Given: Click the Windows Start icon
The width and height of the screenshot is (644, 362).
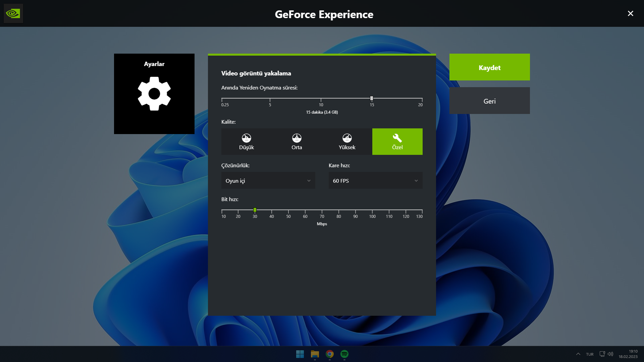Looking at the screenshot, I should click(x=300, y=354).
